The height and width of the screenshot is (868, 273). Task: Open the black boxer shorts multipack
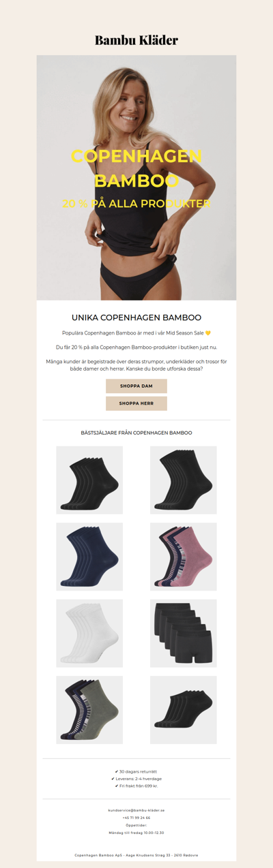tap(184, 634)
